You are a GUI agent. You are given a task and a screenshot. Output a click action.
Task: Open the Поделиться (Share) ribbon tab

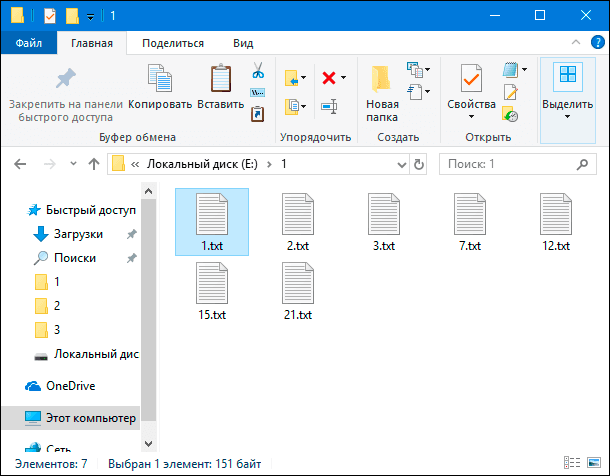(173, 43)
